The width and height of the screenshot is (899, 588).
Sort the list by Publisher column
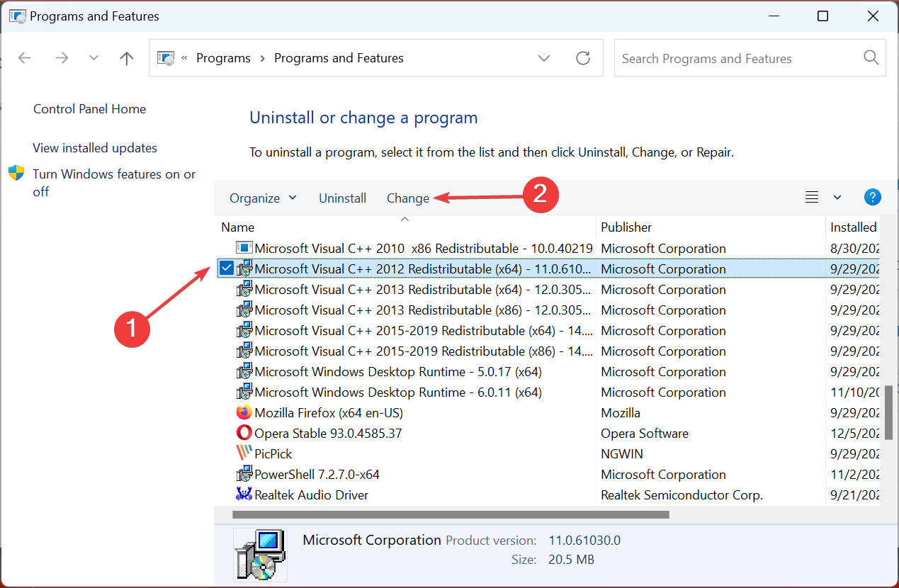(x=711, y=227)
